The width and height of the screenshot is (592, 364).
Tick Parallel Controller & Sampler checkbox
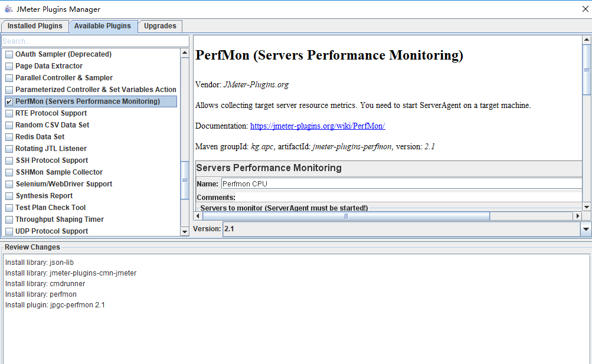9,78
